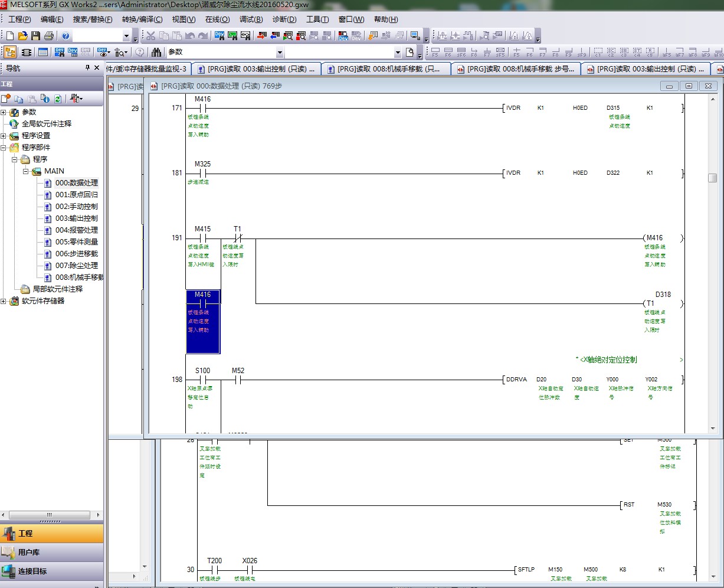Open the 连接目标 panel button
This screenshot has height=588, width=724.
pos(52,571)
